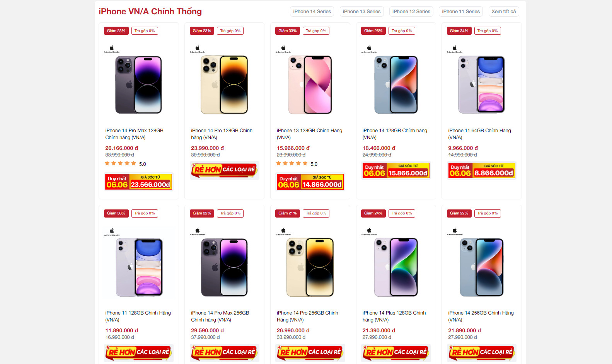This screenshot has height=364, width=612.
Task: Open the iPhone 11 Series tab
Action: coord(461,12)
